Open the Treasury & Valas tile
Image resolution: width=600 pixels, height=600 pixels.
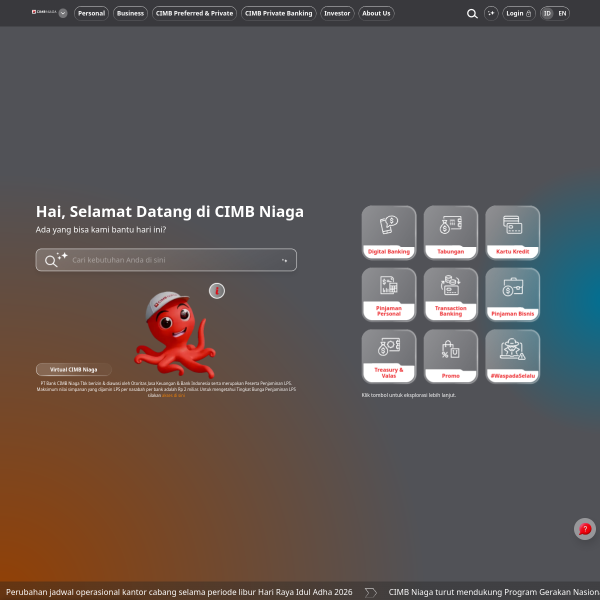[389, 357]
